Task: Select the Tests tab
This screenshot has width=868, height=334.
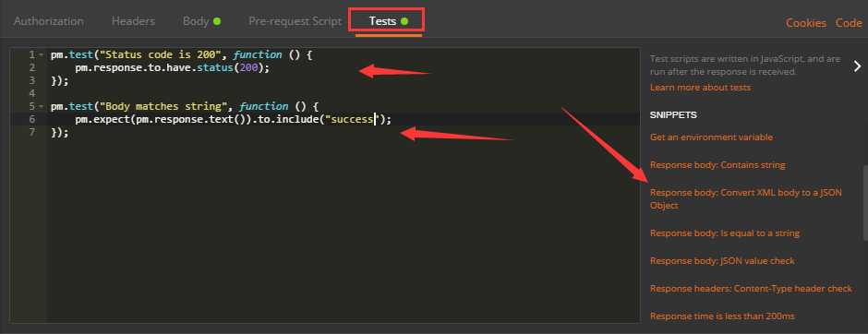Action: pyautogui.click(x=388, y=21)
